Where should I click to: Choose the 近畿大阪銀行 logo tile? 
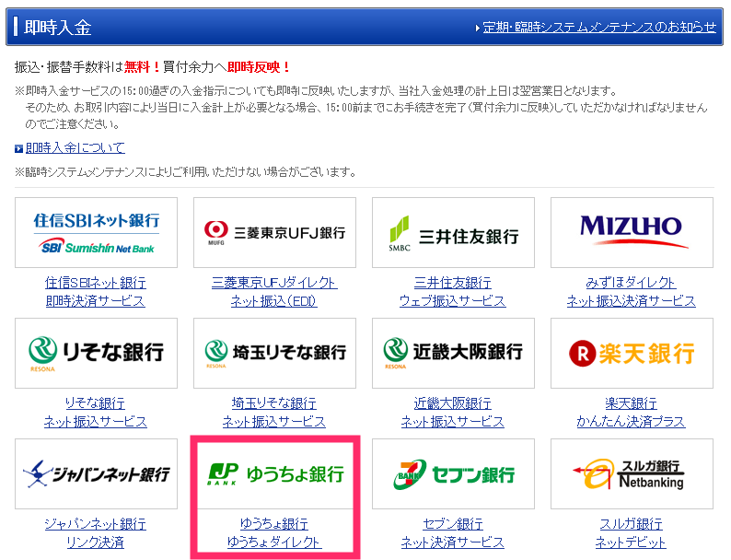(x=453, y=353)
